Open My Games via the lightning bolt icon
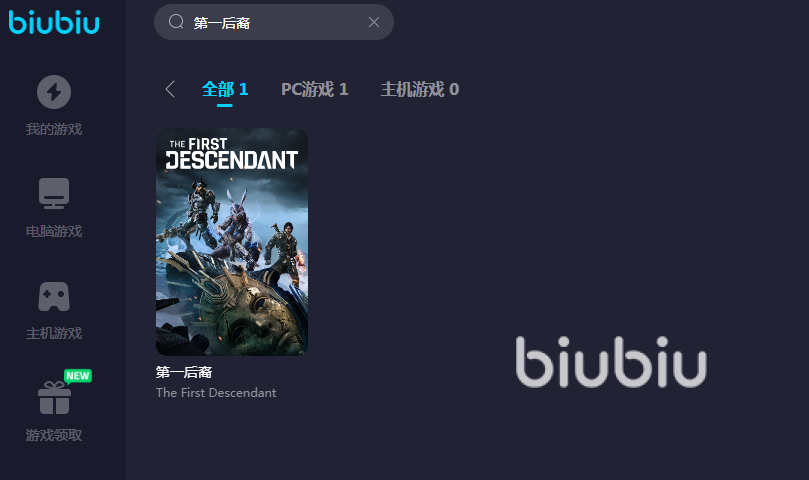Image resolution: width=809 pixels, height=480 pixels. point(54,92)
